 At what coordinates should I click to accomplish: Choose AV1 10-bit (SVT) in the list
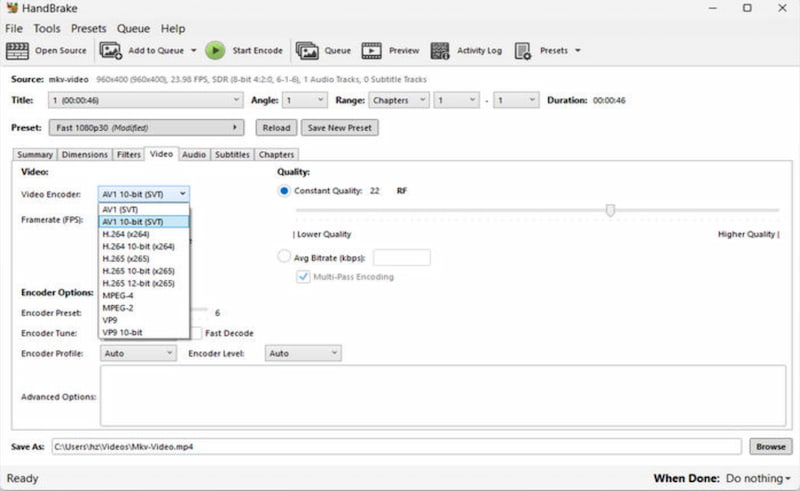click(143, 222)
